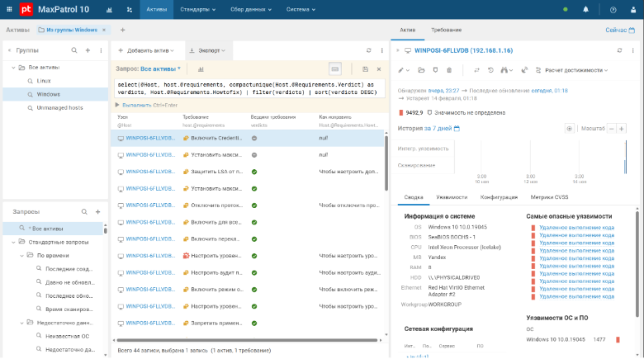This screenshot has width=644, height=359.
Task: Refresh the WINPOSI-6FLLVDB asset card
Action: 618,50
